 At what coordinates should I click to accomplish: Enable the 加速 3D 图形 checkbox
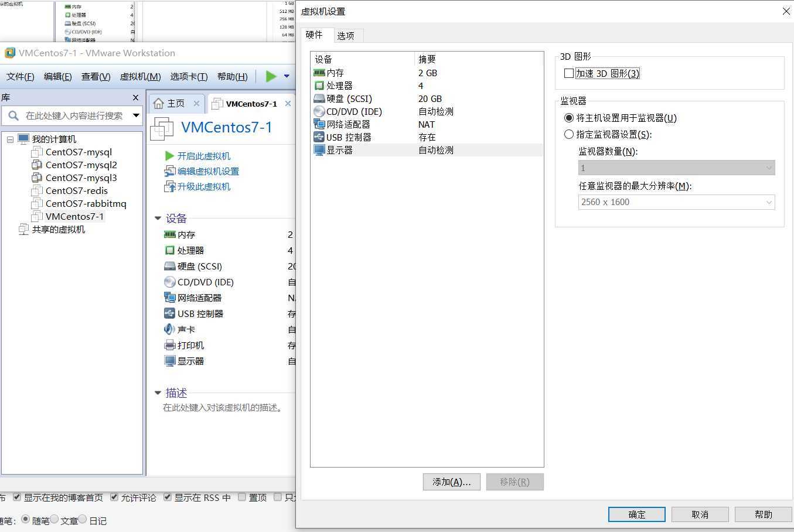[x=568, y=73]
